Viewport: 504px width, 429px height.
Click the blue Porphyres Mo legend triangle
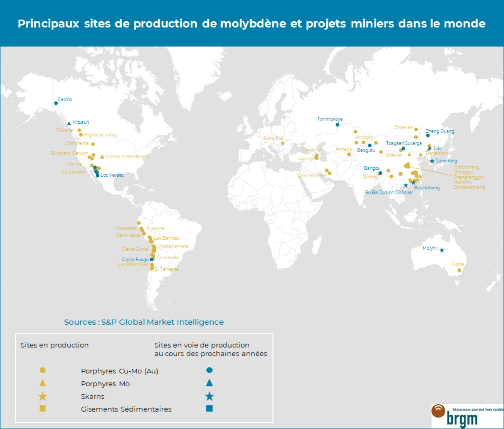209,383
